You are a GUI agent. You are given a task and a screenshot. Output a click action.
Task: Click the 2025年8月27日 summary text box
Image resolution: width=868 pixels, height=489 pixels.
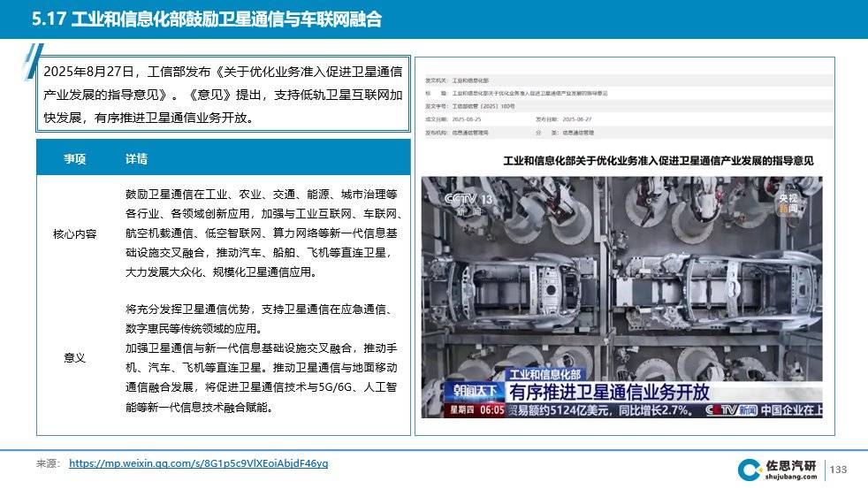click(224, 95)
